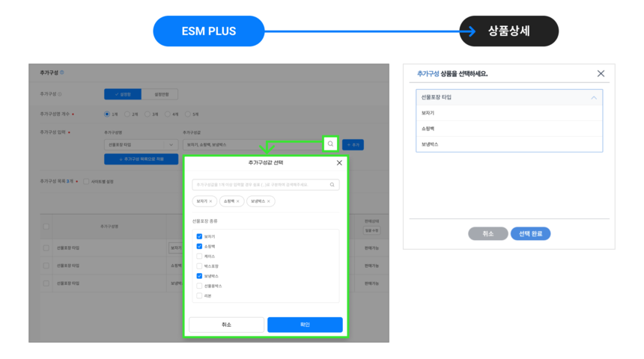This screenshot has height=359, width=644.
Task: Click the 일괄 수정 button under 판매상태
Action: click(371, 230)
